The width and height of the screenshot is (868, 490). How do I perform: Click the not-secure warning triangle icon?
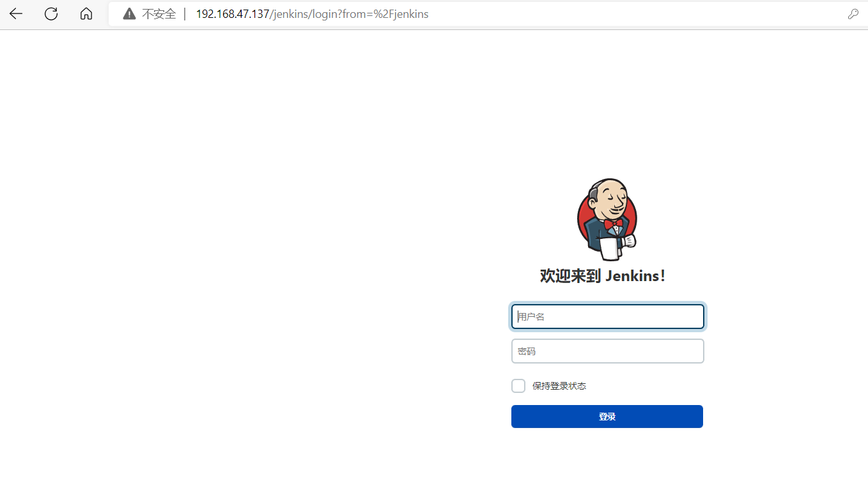130,14
